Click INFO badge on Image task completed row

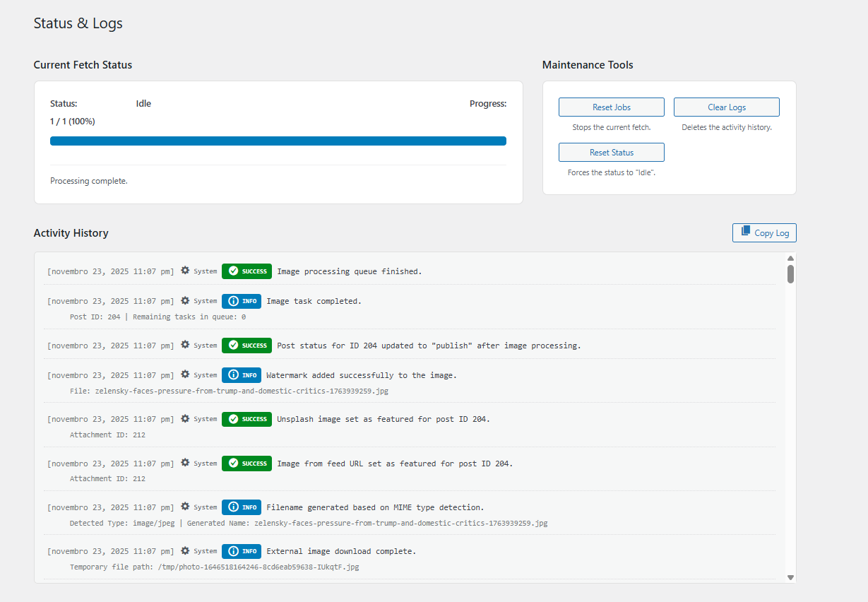tap(242, 301)
